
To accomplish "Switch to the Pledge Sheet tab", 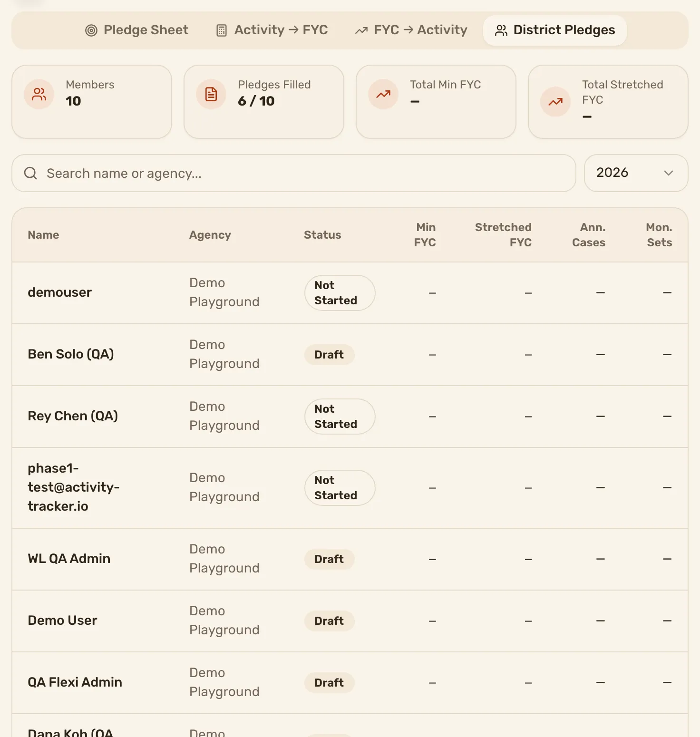I will click(x=136, y=30).
